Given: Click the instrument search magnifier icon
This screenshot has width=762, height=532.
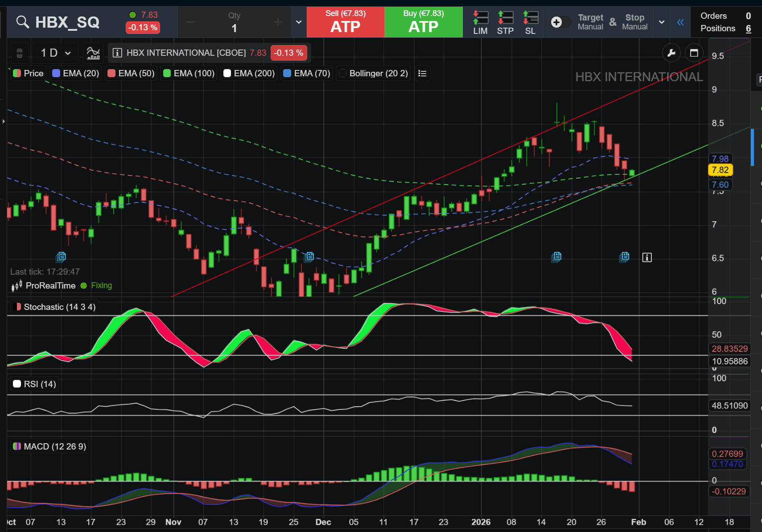Looking at the screenshot, I should pyautogui.click(x=22, y=22).
